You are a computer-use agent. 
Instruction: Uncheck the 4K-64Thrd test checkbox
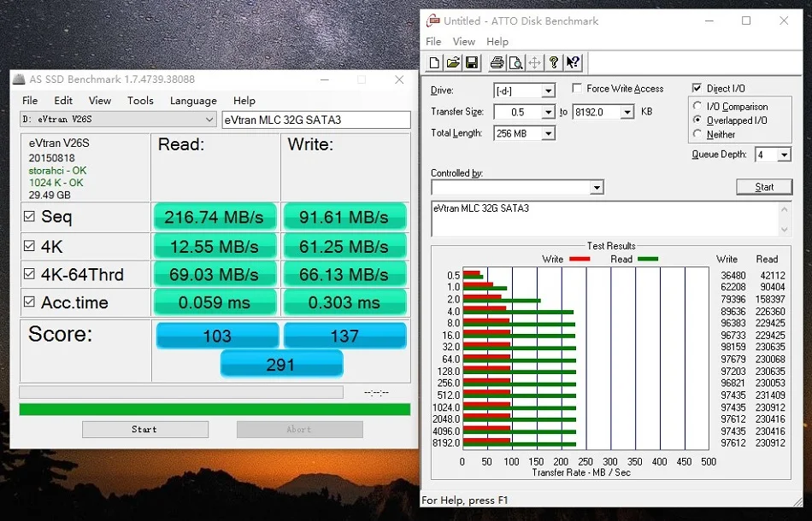[x=30, y=273]
